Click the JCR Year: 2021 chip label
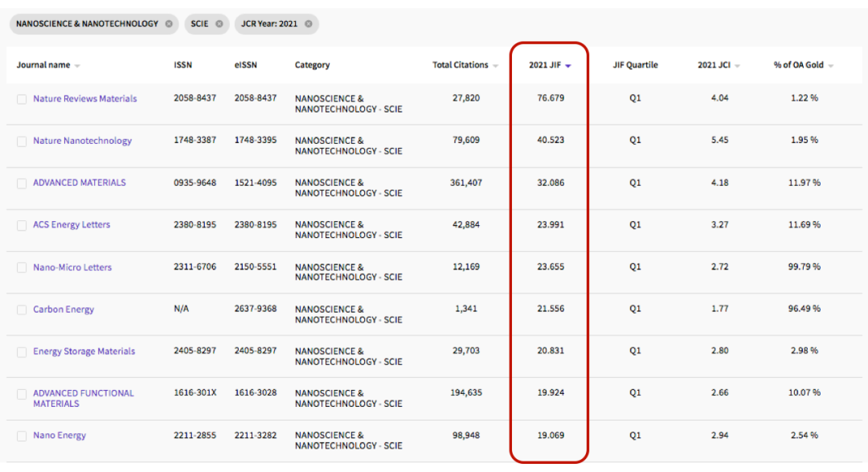The image size is (868, 472). point(269,24)
